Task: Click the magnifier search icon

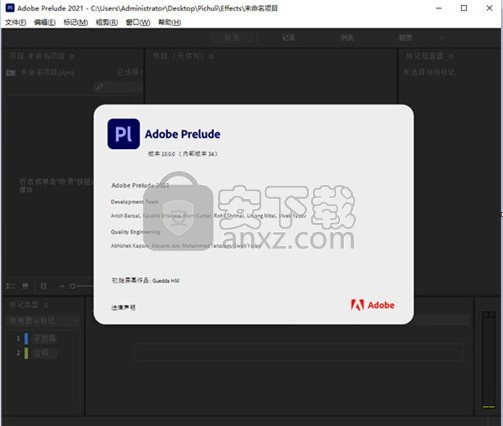Action: tap(99, 87)
